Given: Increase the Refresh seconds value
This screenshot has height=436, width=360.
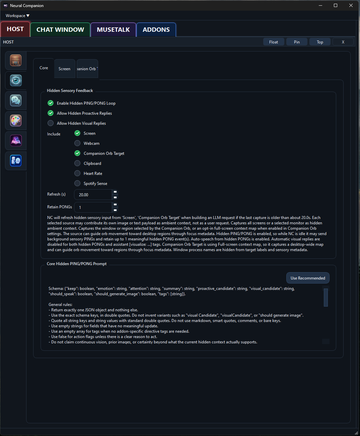Looking at the screenshot, I should 115,192.
